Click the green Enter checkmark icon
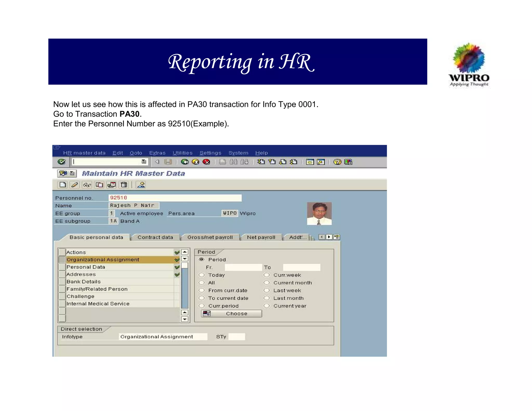This screenshot has height=411, width=532. (x=62, y=162)
